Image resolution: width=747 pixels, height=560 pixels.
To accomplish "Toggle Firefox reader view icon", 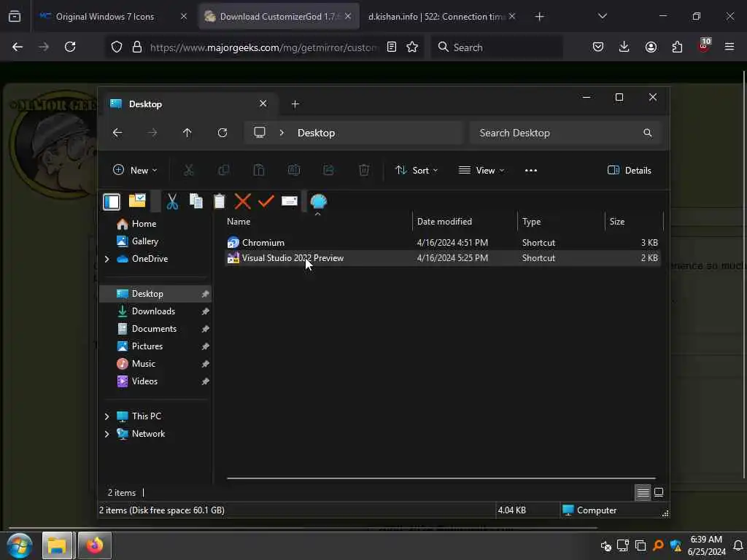I will [x=392, y=47].
